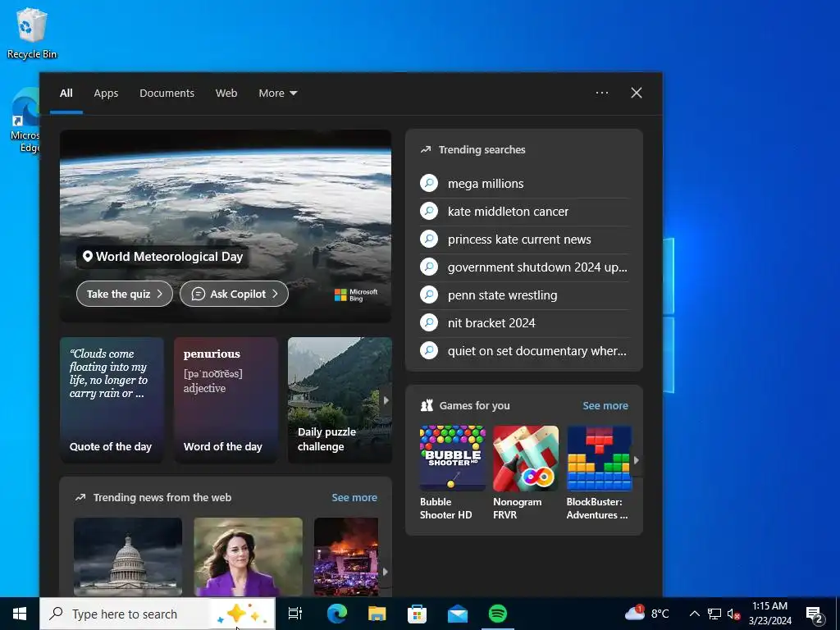Click Ask Copilot button
Viewport: 840px width, 630px height.
(234, 294)
